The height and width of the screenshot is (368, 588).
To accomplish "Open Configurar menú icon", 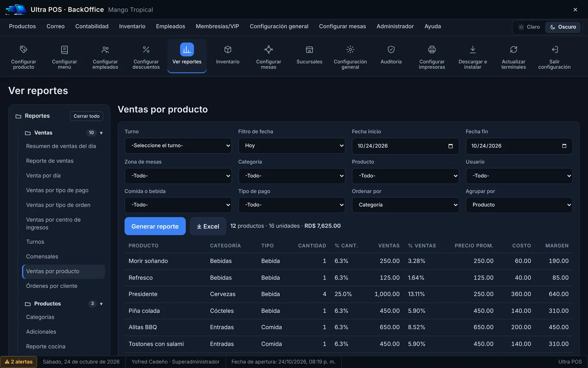I will point(64,49).
